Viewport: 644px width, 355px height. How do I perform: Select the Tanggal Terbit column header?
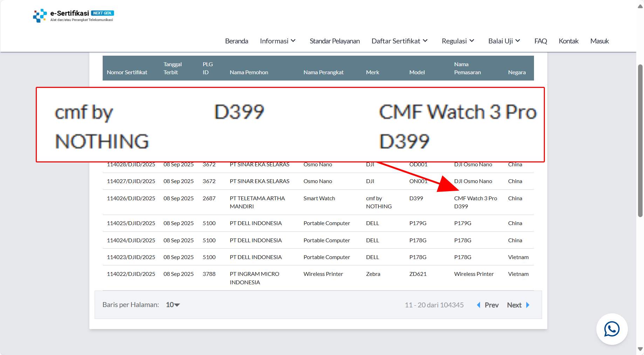pos(172,68)
